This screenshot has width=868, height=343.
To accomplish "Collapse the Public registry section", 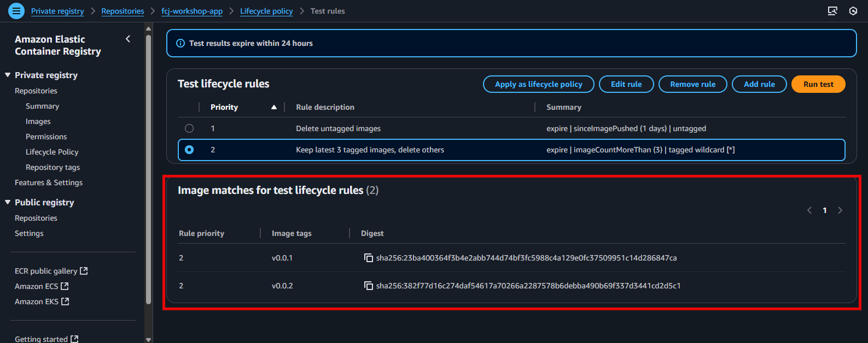I will [8, 202].
